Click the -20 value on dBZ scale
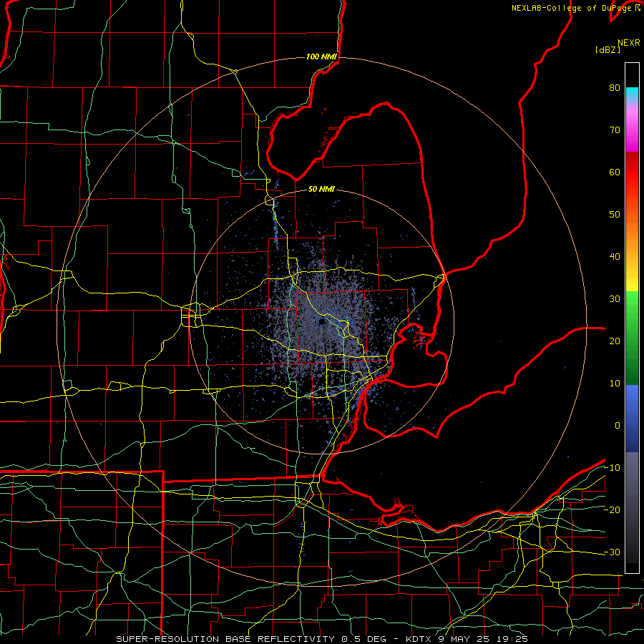Screen dimensions: 644x644 (612, 509)
